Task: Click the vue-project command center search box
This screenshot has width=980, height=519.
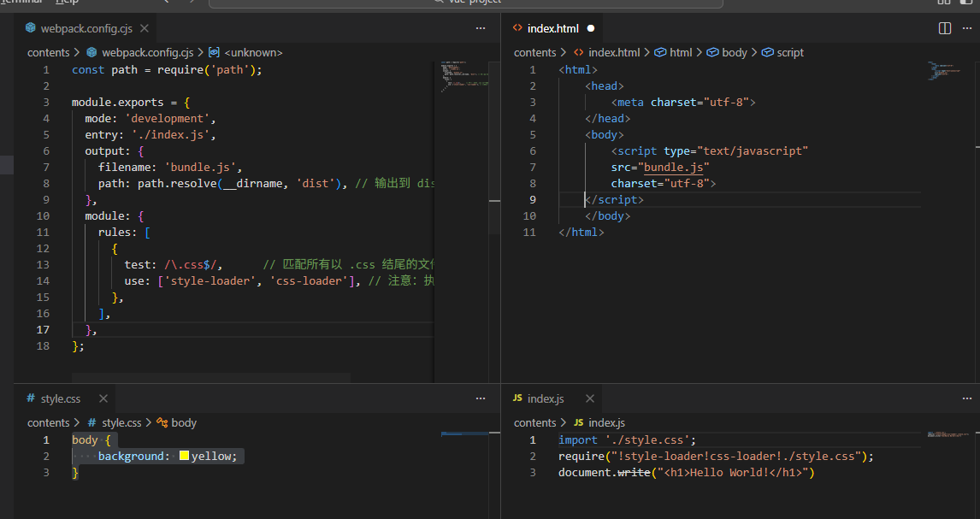Action: click(465, 3)
